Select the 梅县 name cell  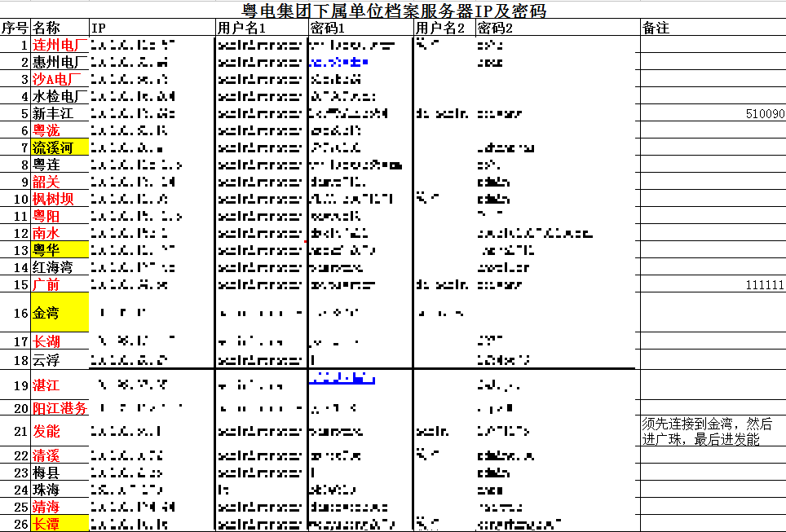coord(60,472)
